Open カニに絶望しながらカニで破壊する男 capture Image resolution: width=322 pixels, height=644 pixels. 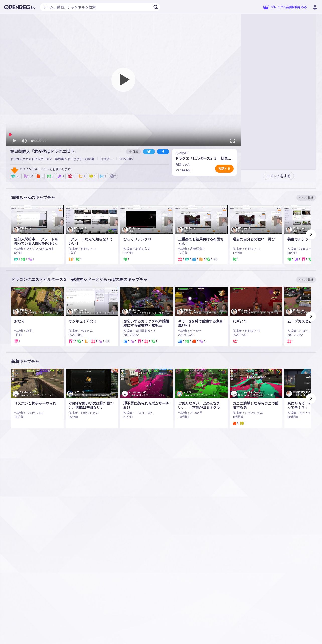(256, 405)
